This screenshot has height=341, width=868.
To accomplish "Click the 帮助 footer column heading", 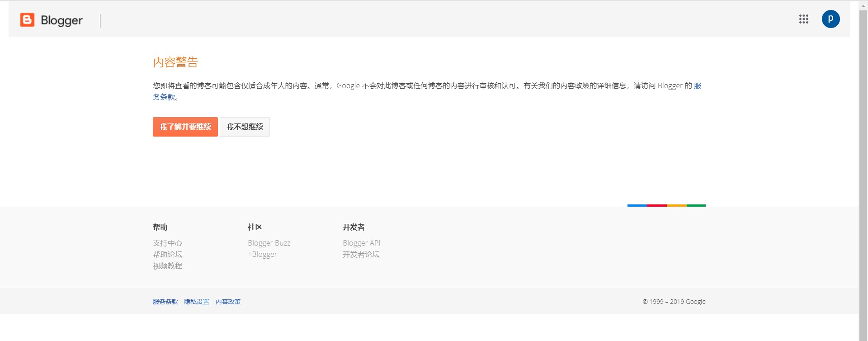I will click(160, 227).
